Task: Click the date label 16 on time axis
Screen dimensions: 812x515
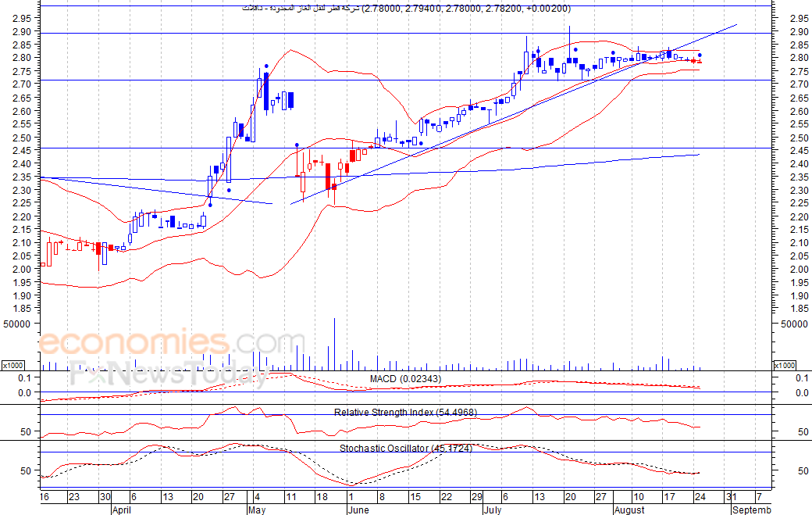Action: click(x=45, y=497)
